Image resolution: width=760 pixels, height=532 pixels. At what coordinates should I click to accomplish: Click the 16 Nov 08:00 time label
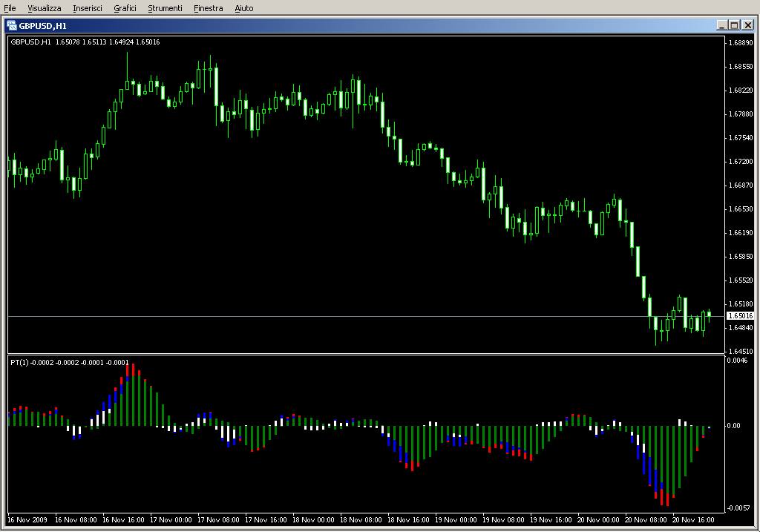coord(76,520)
